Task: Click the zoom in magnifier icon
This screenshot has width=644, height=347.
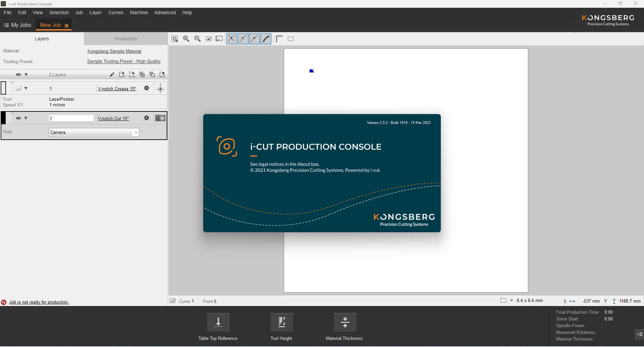Action: coord(186,39)
